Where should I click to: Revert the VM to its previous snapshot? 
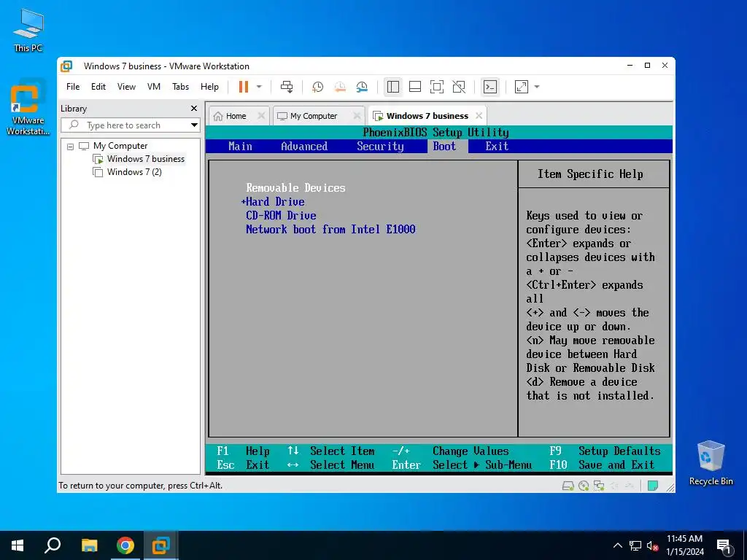coord(340,87)
